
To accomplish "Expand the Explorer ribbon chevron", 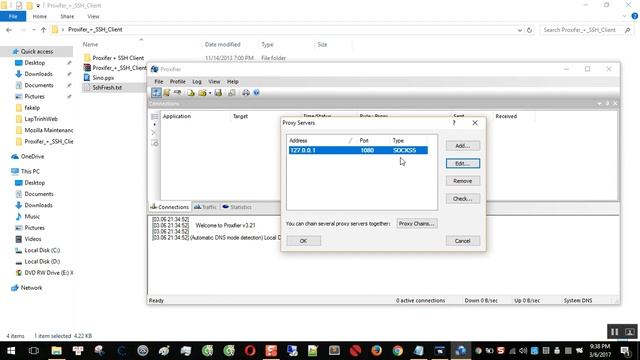I will tap(624, 16).
